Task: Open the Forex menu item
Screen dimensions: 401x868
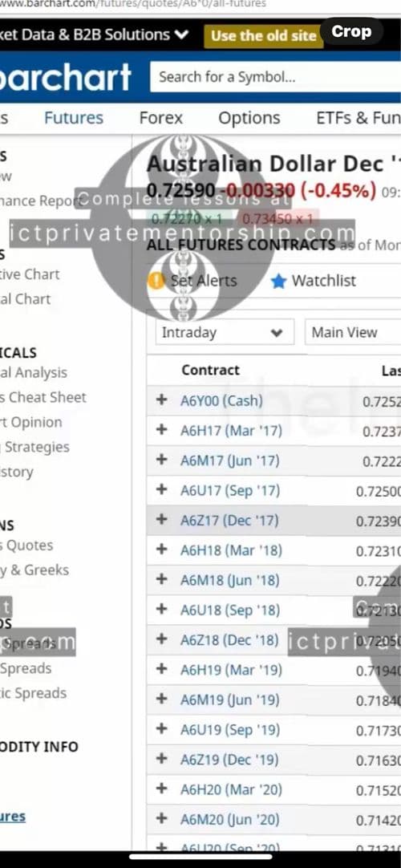Action: point(161,118)
